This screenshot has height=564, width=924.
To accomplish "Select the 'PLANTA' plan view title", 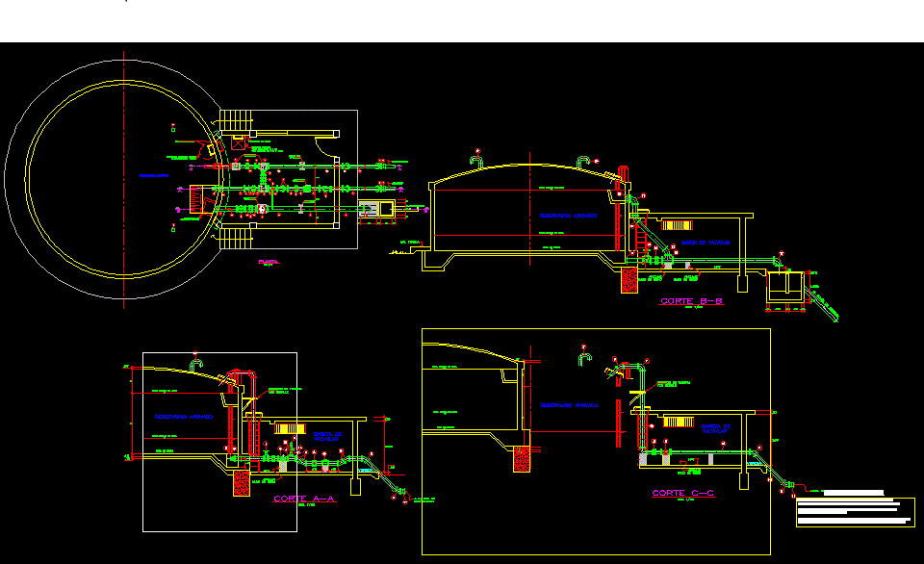I will pos(269,261).
